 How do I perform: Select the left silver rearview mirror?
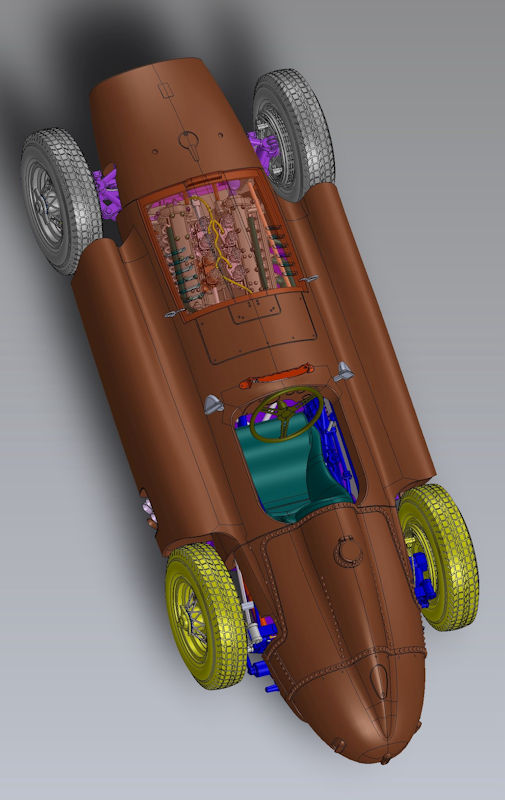click(214, 405)
